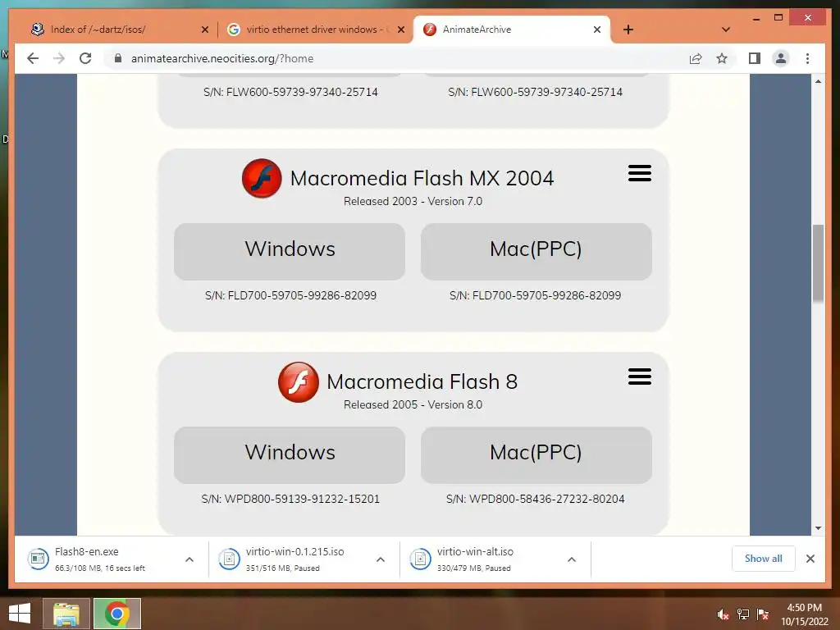Download Flash MX 2004 for Mac(PPC)

tap(536, 251)
